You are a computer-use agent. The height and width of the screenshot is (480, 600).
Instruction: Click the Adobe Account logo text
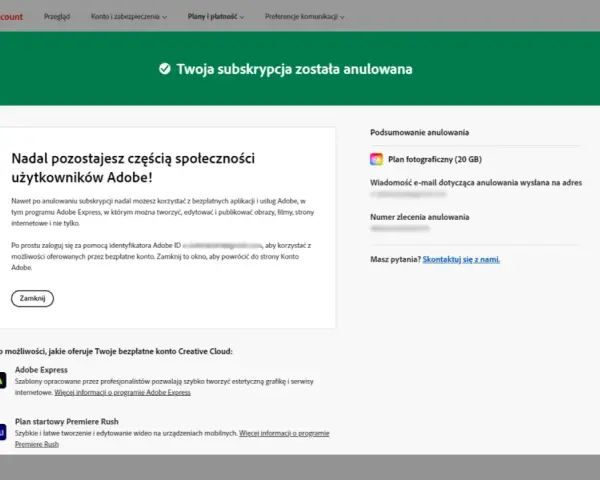[11, 17]
